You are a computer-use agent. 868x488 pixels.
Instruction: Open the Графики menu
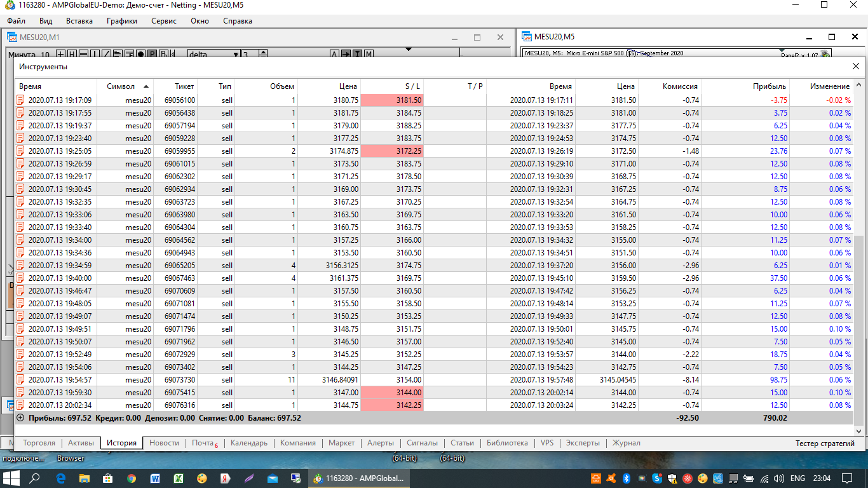pos(122,21)
